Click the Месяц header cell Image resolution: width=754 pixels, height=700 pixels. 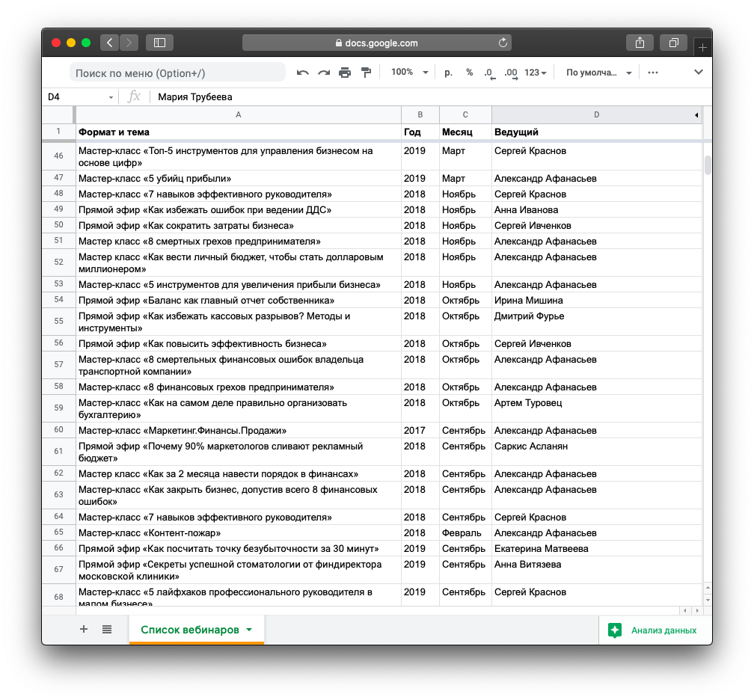pos(465,132)
